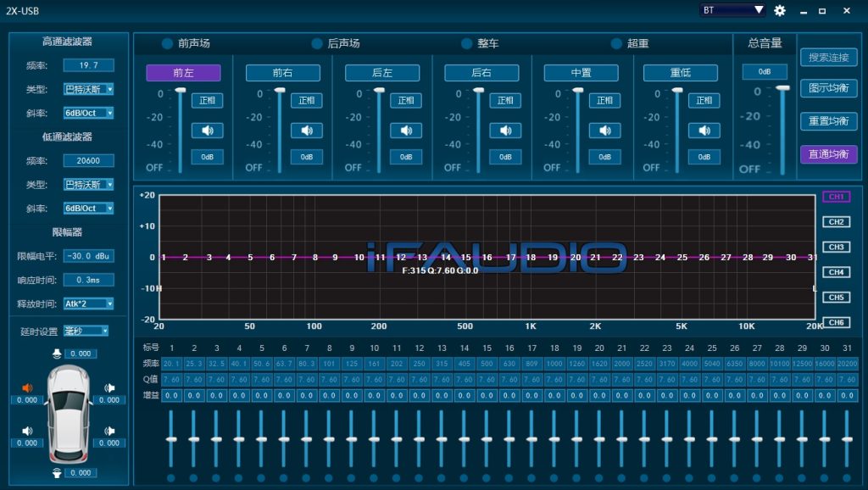Click the band 18 frequency cell 1000
The image size is (868, 490).
(x=554, y=364)
